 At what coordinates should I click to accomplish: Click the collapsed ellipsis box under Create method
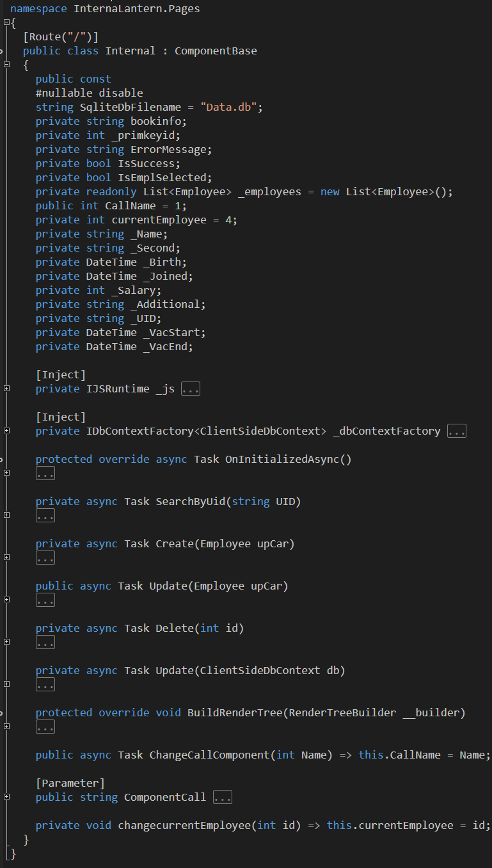coord(45,558)
